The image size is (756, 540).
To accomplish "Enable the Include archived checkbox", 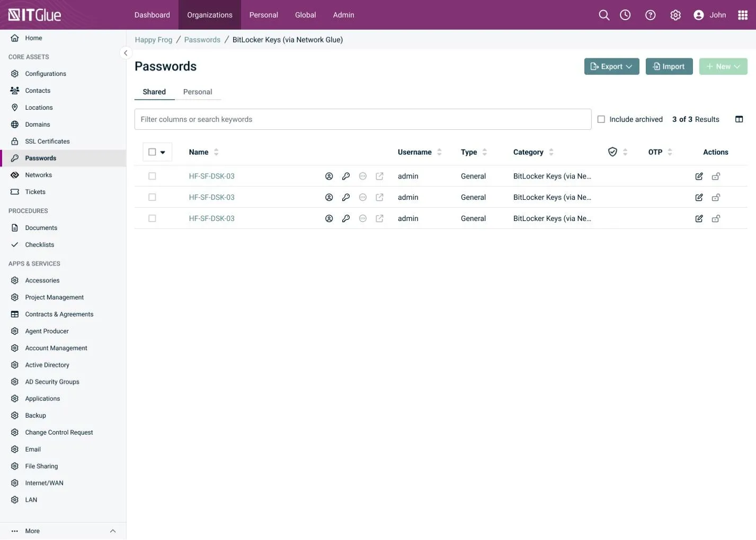I will click(x=601, y=119).
